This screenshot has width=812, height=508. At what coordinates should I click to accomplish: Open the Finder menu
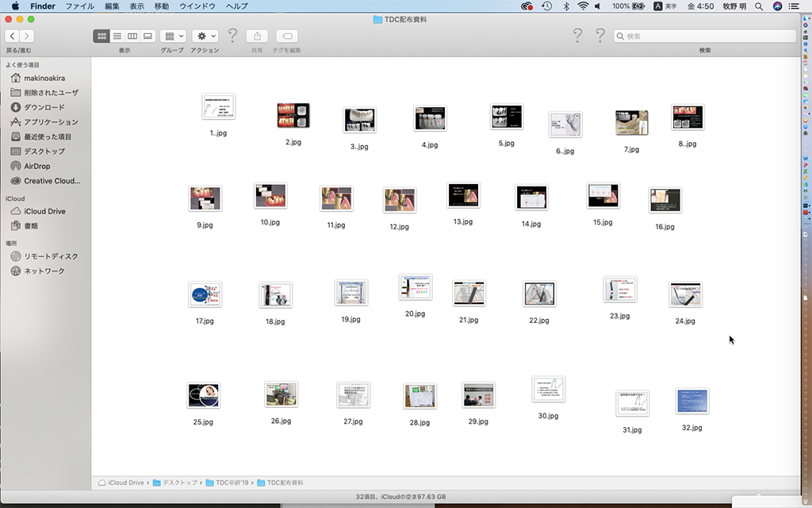pyautogui.click(x=43, y=6)
